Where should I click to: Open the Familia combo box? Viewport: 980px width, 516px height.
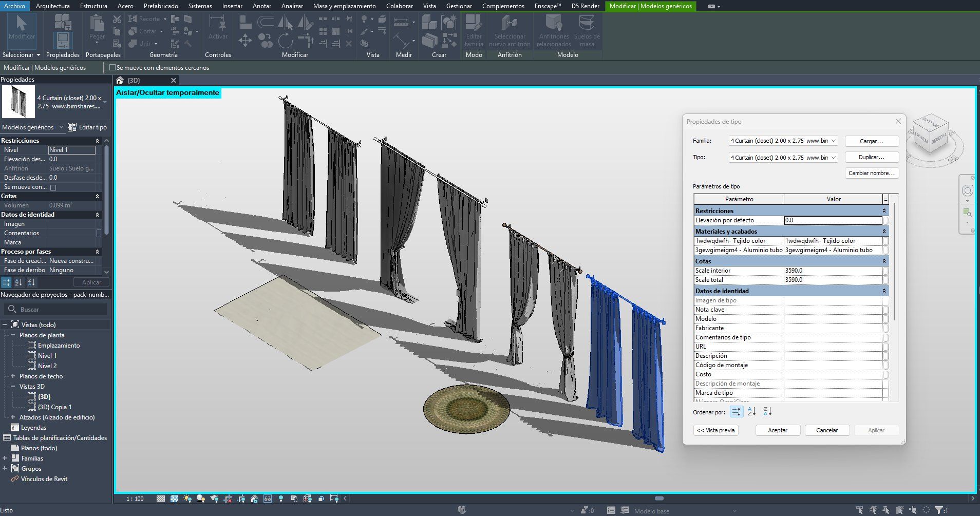coord(783,141)
